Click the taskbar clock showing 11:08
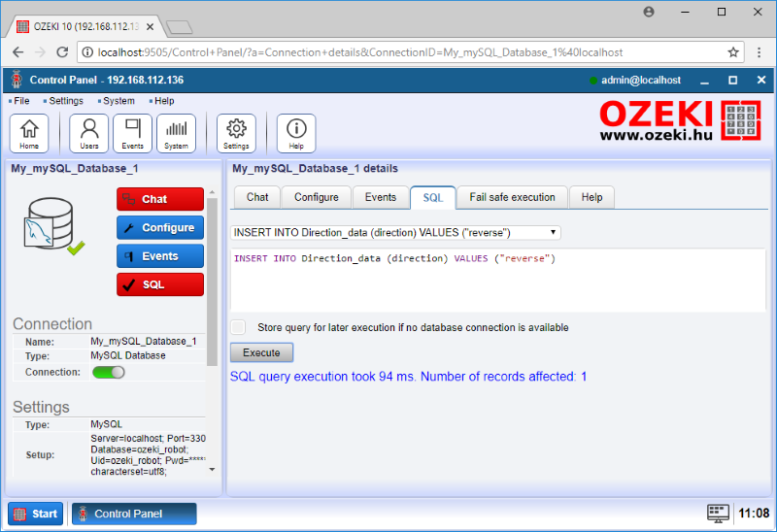The image size is (777, 532). tap(754, 514)
